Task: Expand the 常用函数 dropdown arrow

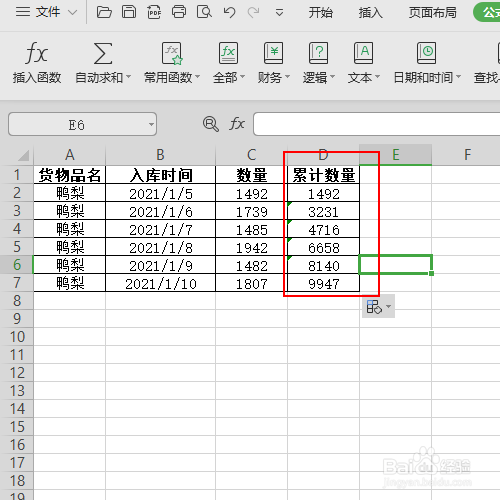Action: click(x=197, y=77)
